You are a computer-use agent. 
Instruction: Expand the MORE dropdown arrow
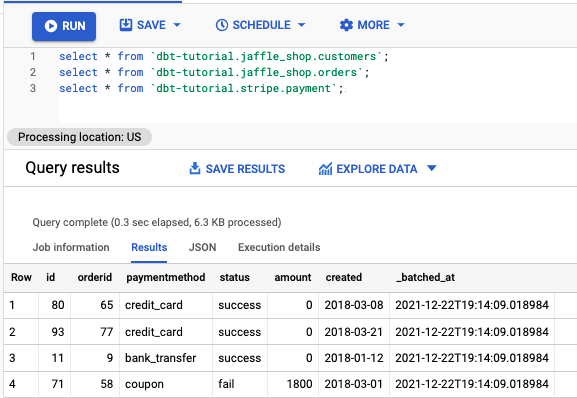click(x=401, y=25)
